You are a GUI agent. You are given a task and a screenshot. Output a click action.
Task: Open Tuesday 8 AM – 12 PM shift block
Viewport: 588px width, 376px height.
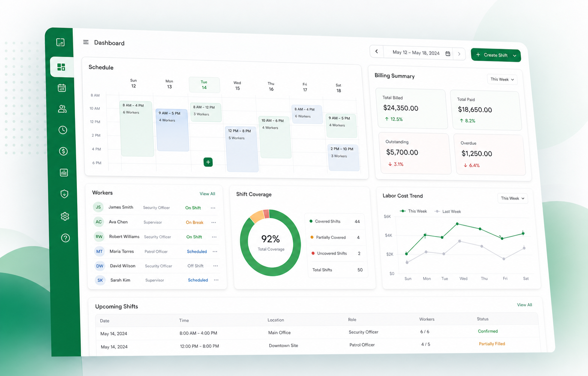206,112
